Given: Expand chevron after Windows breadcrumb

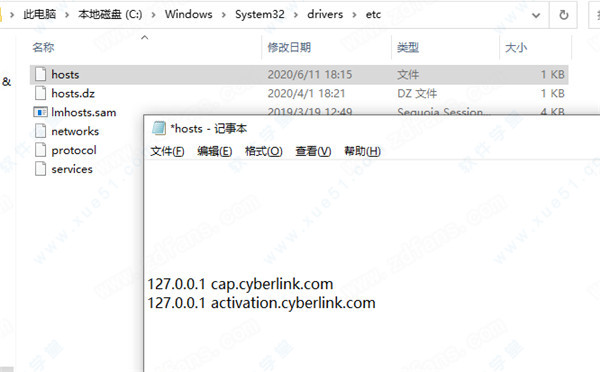Looking at the screenshot, I should [223, 15].
